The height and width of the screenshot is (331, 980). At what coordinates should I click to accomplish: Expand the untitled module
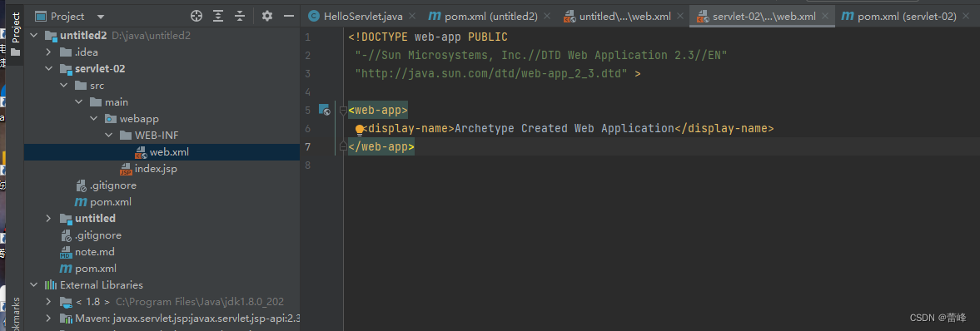click(49, 219)
